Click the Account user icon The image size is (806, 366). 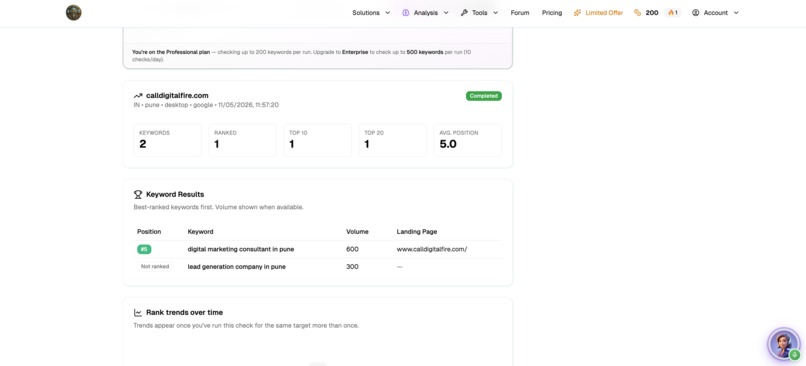click(x=695, y=13)
